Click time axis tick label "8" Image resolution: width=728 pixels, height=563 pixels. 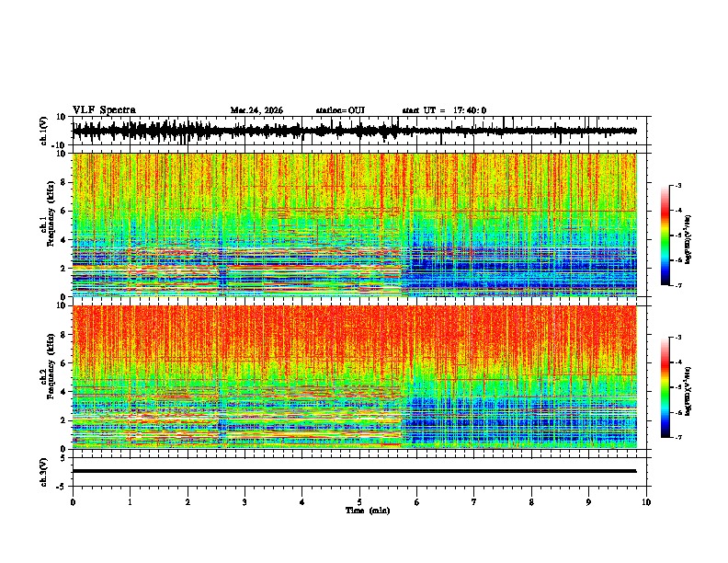pyautogui.click(x=531, y=502)
